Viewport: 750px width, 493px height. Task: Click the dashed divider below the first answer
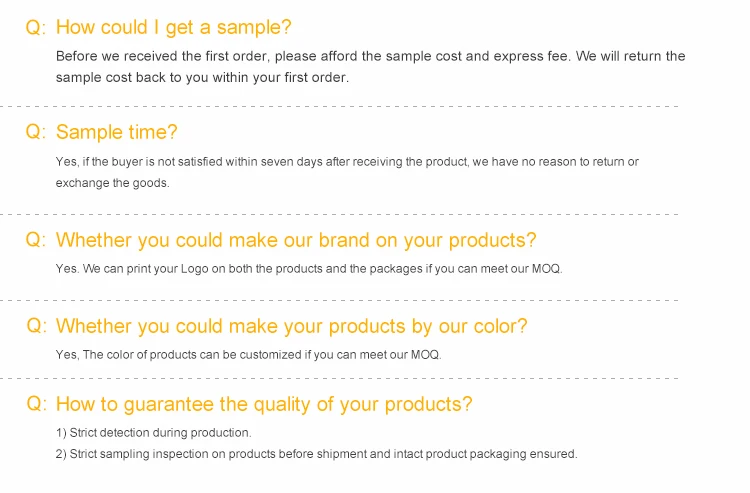(340, 105)
